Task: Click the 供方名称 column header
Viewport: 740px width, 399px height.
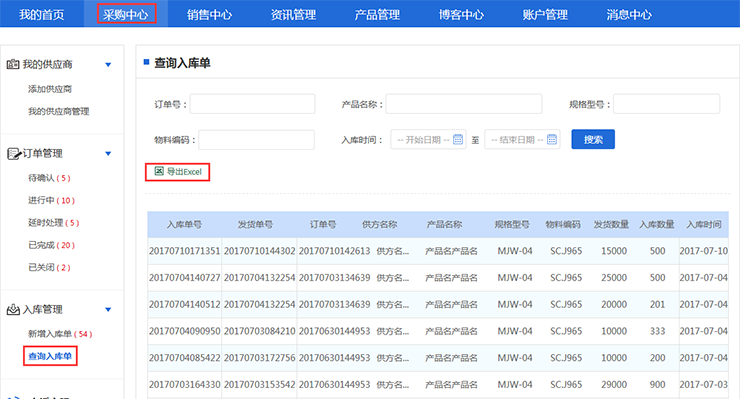Action: 379,225
